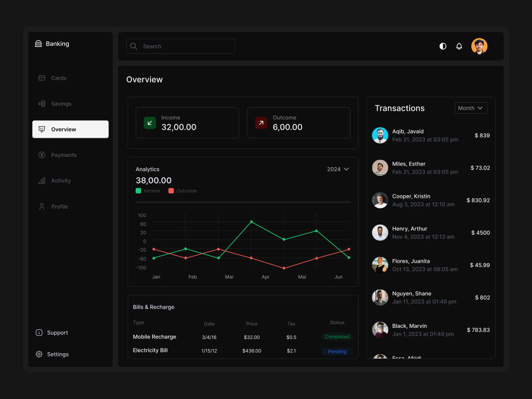Click the Mobile Recharge row label
Image resolution: width=532 pixels, height=399 pixels.
154,337
